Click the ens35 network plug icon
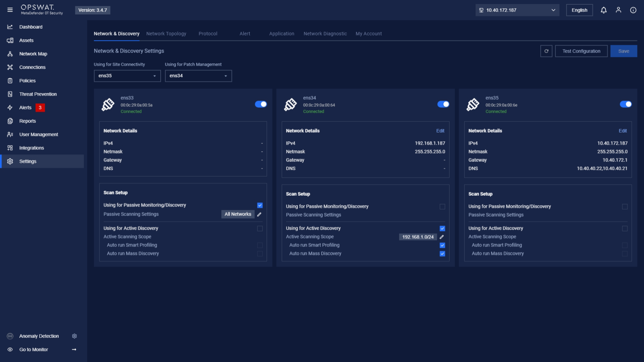Viewport: 644px width, 362px height. coord(473,105)
